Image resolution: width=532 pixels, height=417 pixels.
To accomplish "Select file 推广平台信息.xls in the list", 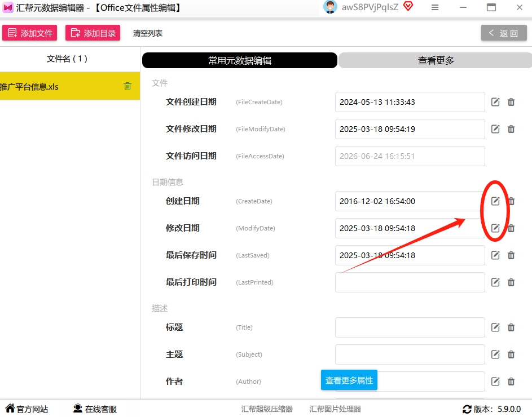I will pos(70,86).
